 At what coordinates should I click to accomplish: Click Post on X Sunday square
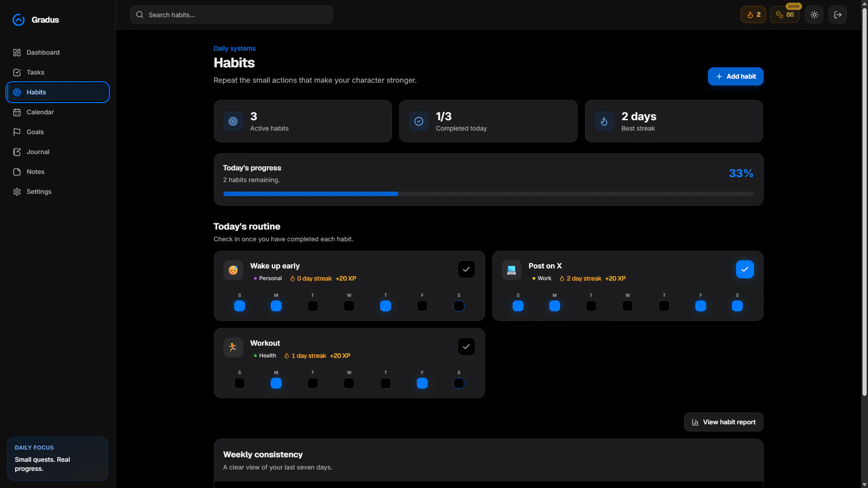click(518, 306)
